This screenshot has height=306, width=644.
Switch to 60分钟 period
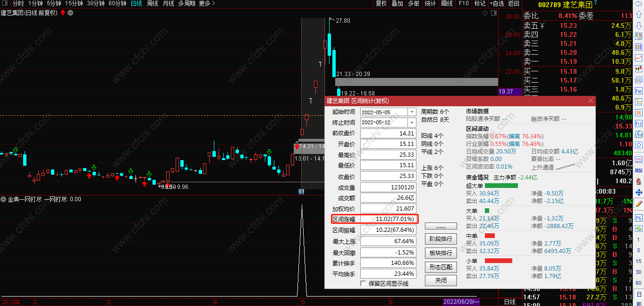click(118, 3)
